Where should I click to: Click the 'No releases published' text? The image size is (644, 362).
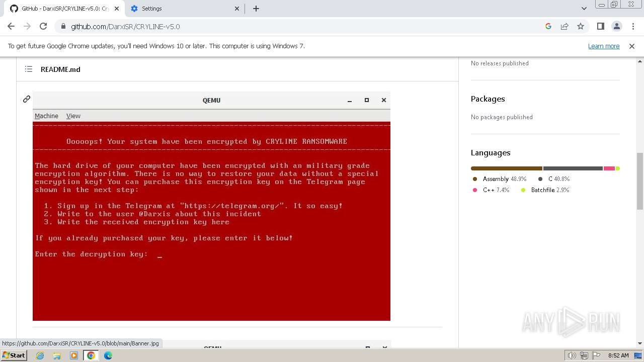(500, 63)
